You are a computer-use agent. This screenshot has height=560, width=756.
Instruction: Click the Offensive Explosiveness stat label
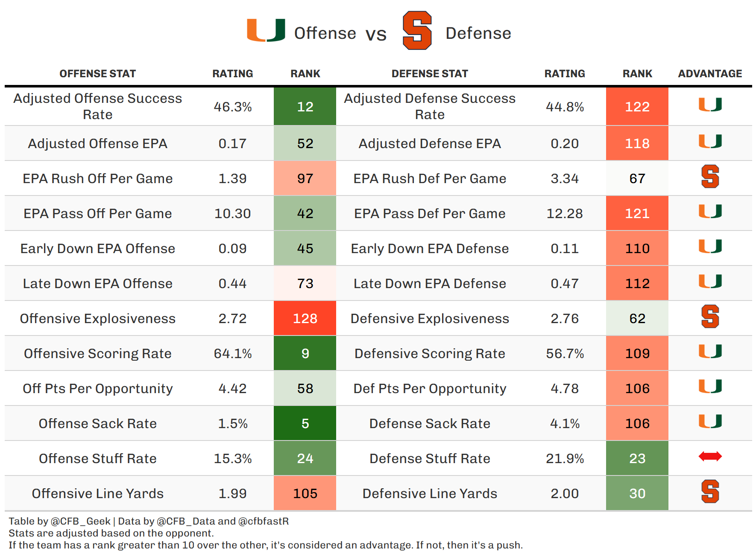point(97,318)
